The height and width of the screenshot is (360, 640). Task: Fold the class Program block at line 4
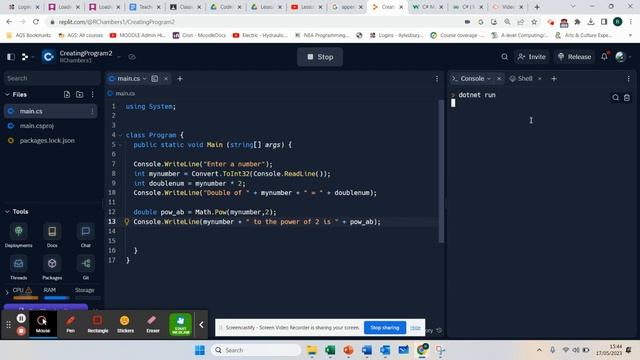coord(120,135)
